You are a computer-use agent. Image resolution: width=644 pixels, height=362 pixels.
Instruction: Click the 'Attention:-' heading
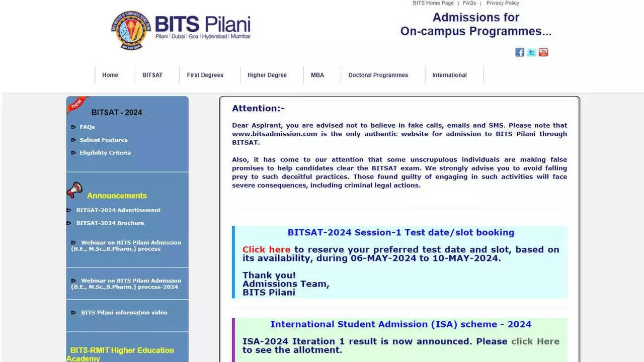[x=258, y=108]
